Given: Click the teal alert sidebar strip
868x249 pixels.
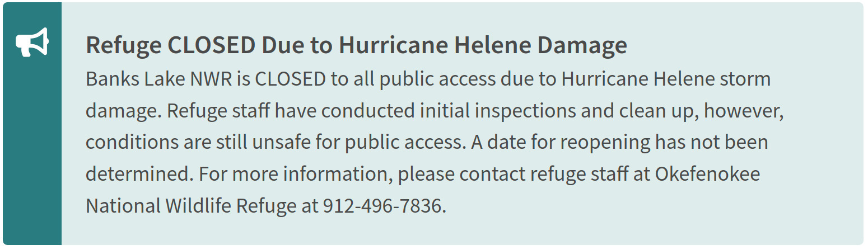Looking at the screenshot, I should tap(32, 124).
